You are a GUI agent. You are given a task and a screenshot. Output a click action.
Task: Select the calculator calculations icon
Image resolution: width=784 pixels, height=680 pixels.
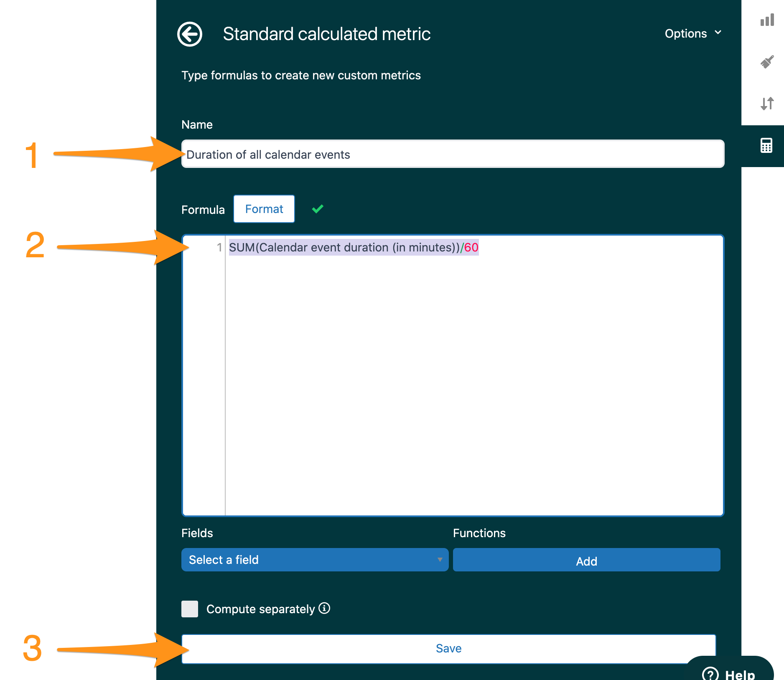pyautogui.click(x=766, y=146)
